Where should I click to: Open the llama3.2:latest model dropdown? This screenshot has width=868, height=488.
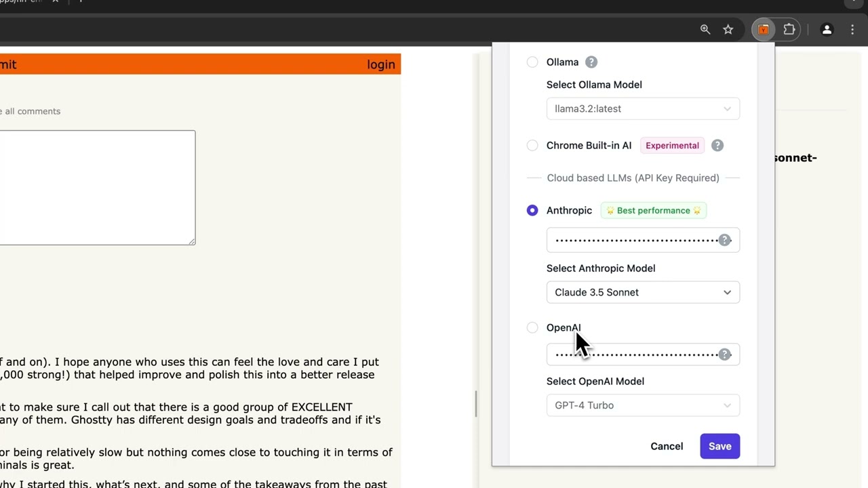[643, 108]
